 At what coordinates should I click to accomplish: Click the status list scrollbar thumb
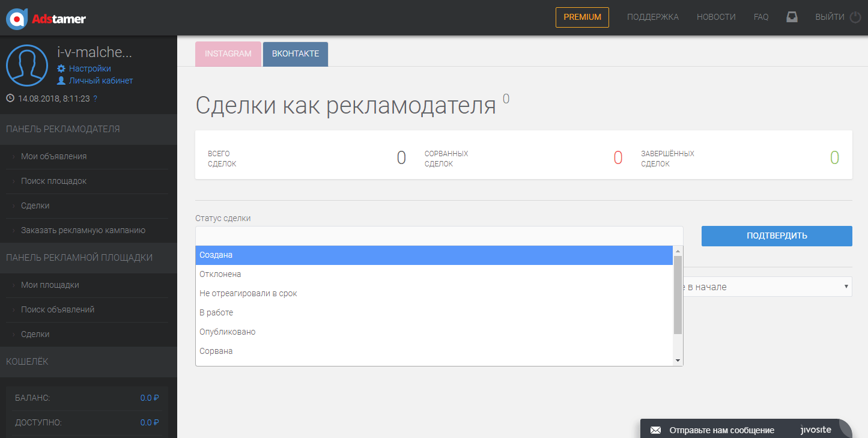(678, 294)
